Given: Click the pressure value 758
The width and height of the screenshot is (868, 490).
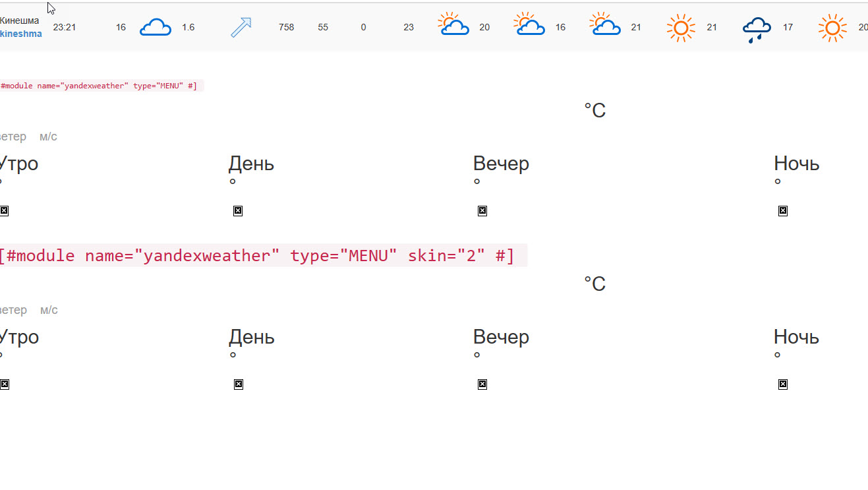Looking at the screenshot, I should pos(286,28).
